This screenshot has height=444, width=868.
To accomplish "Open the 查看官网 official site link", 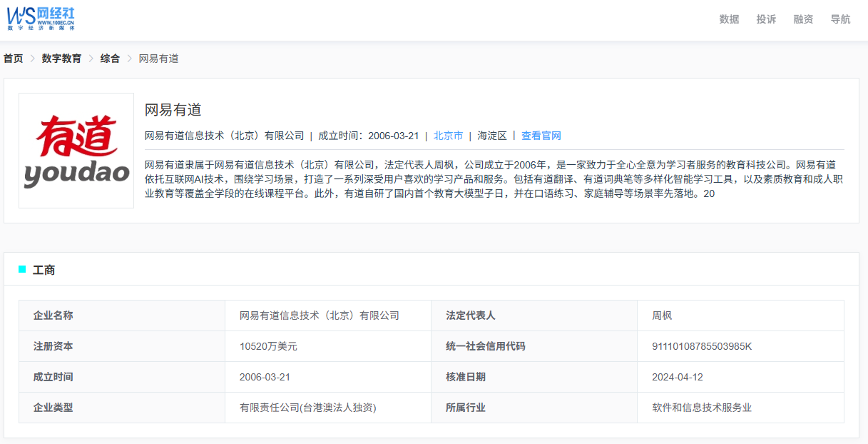I will [541, 136].
